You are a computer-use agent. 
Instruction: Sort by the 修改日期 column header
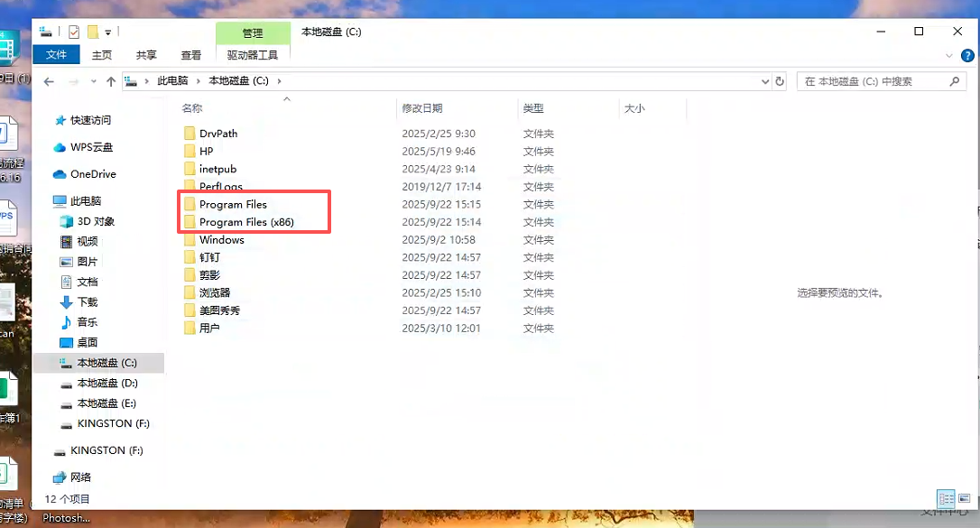[x=422, y=108]
